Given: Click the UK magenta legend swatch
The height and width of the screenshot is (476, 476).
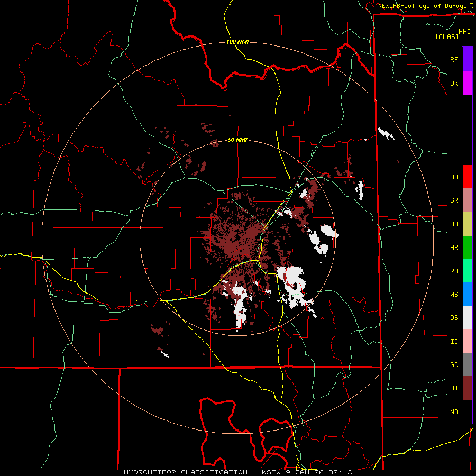Looking at the screenshot, I should pos(467,83).
